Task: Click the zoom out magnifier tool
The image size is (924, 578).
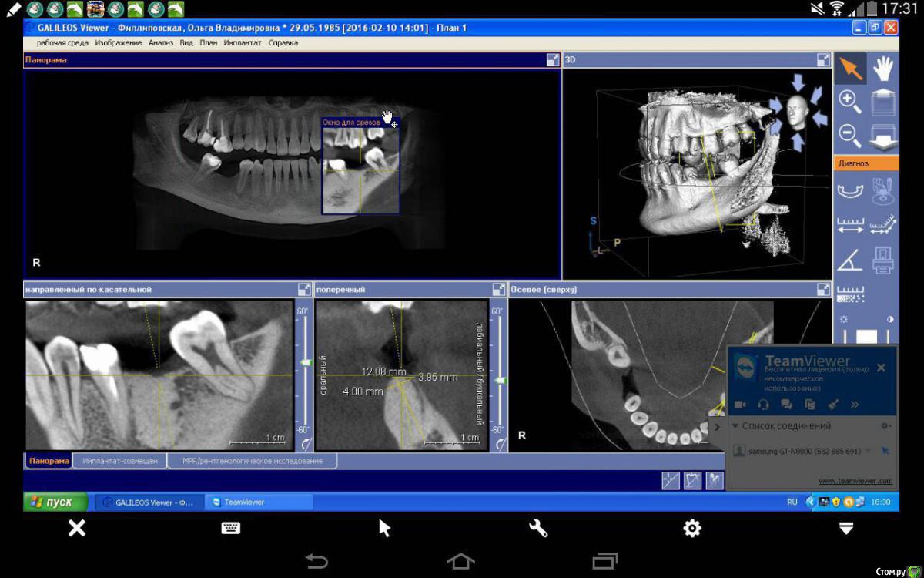Action: pos(849,136)
